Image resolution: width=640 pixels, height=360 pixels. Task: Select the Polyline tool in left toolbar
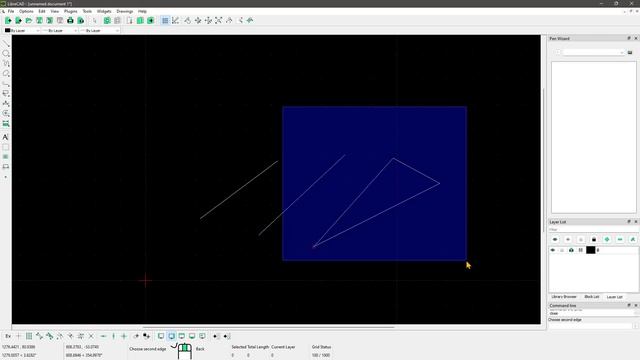point(6,84)
